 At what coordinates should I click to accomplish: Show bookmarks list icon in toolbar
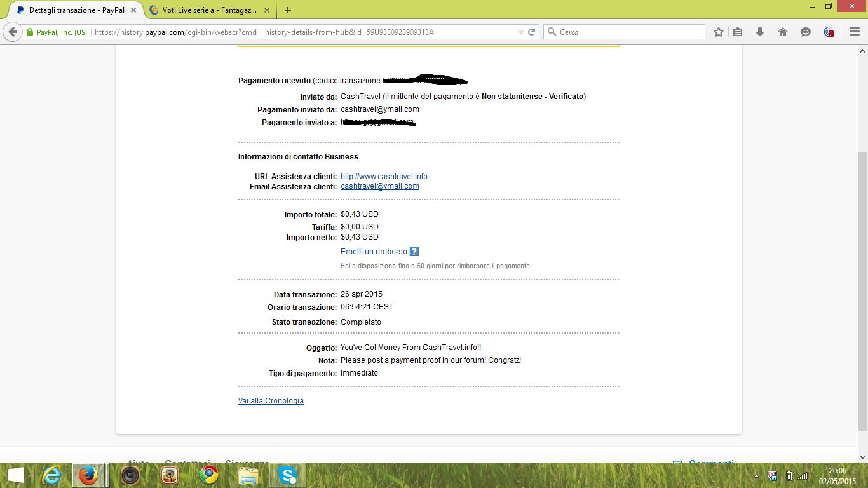[x=738, y=32]
